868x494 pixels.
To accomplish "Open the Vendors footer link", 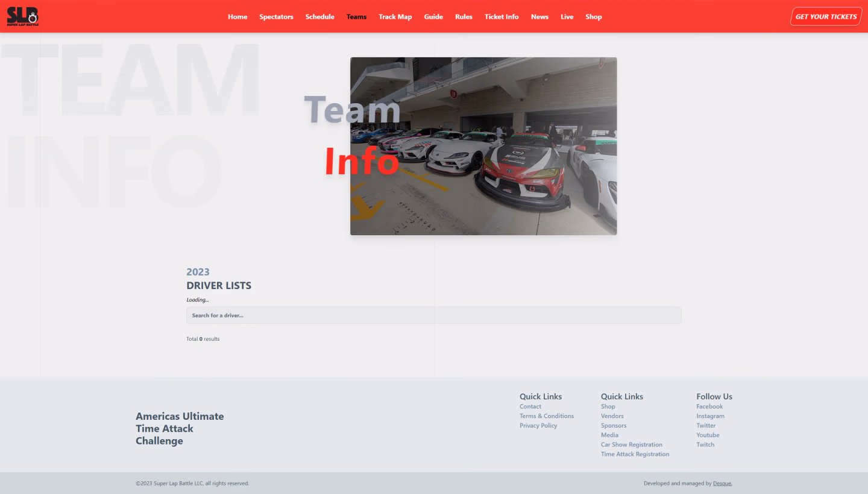I will tap(612, 416).
